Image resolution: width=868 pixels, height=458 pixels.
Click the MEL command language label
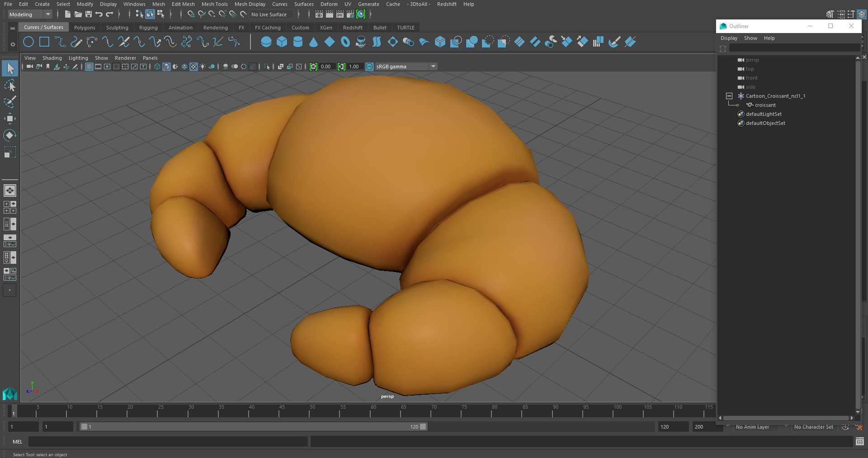point(18,442)
